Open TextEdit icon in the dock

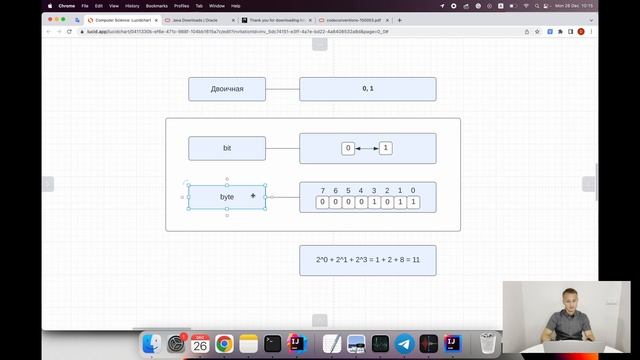(x=332, y=344)
